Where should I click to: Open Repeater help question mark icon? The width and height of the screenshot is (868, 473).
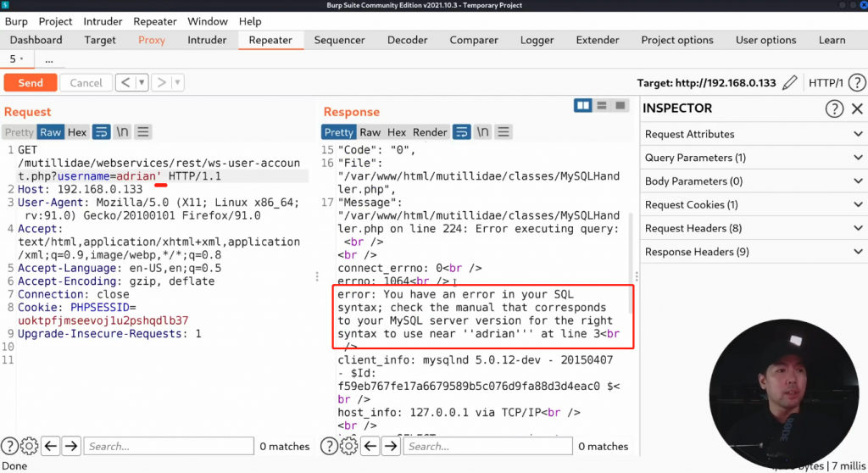click(x=857, y=82)
